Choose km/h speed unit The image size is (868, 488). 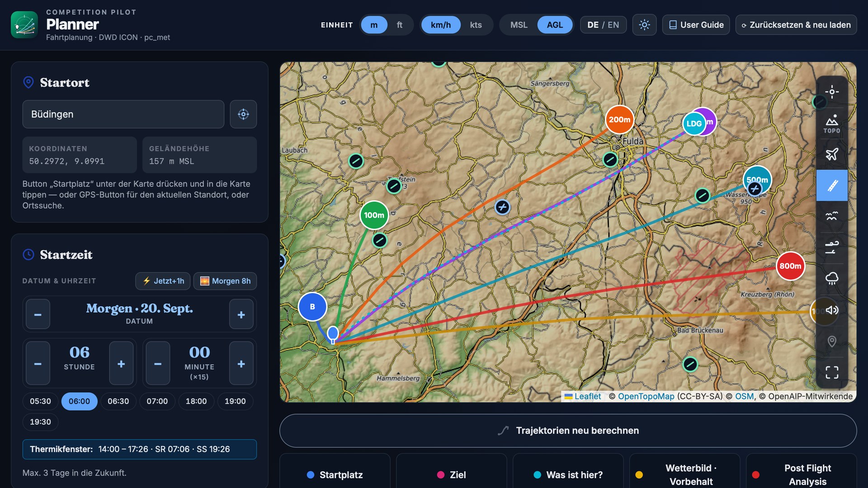[x=441, y=25]
